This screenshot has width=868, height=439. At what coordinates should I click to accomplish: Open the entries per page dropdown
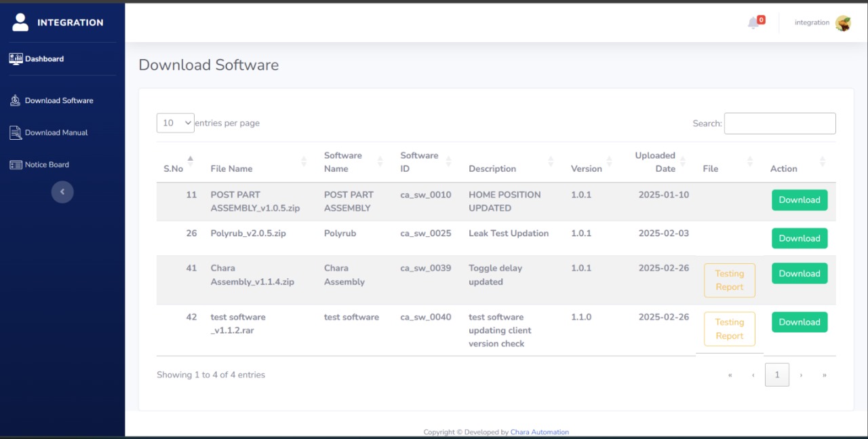tap(176, 123)
